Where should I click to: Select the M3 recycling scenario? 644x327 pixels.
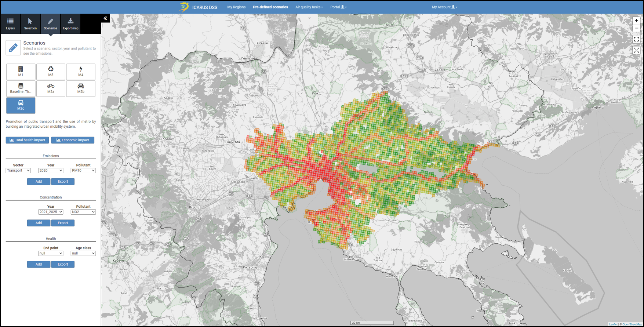point(51,72)
